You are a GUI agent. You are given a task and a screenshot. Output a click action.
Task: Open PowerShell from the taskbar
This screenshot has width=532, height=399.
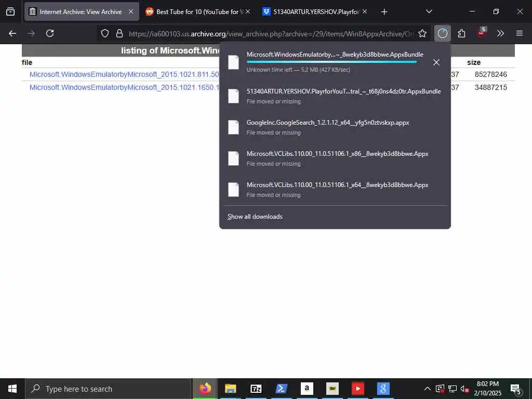point(281,389)
